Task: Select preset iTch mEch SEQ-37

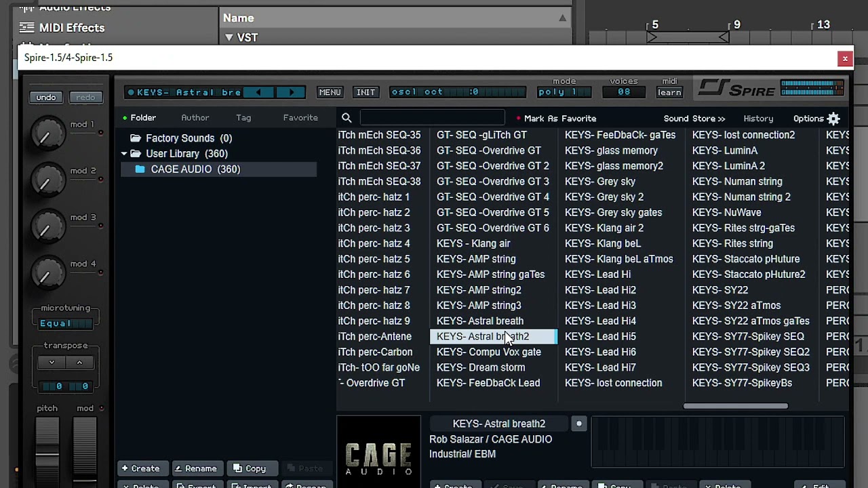Action: [x=379, y=166]
